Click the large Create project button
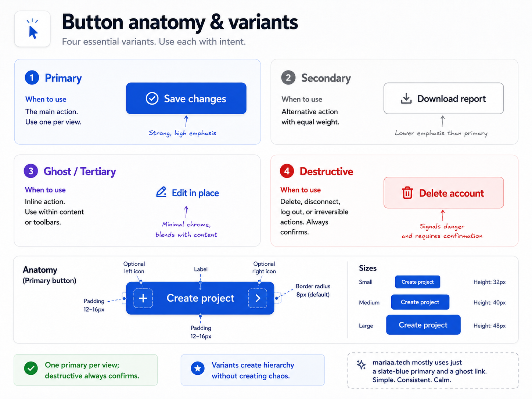 point(423,325)
